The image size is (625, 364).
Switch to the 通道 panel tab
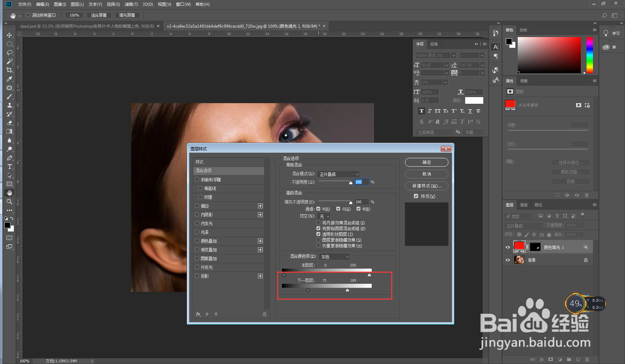524,205
